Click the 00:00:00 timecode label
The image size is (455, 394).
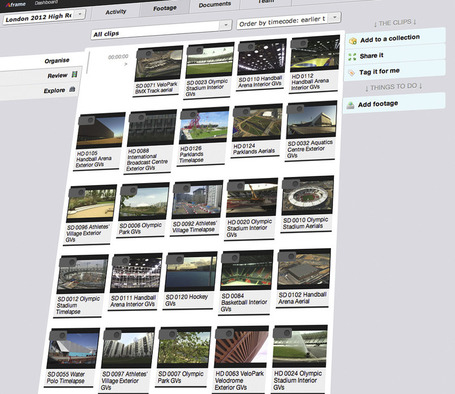(118, 57)
